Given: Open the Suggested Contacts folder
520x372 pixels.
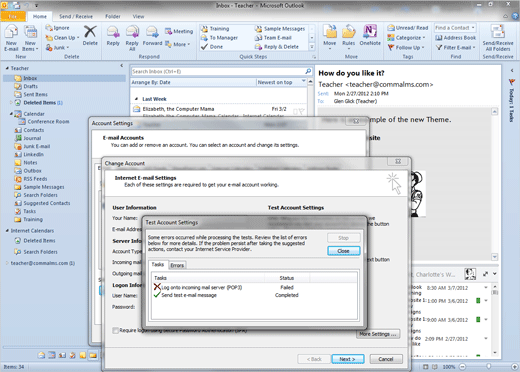Looking at the screenshot, I should 47,203.
